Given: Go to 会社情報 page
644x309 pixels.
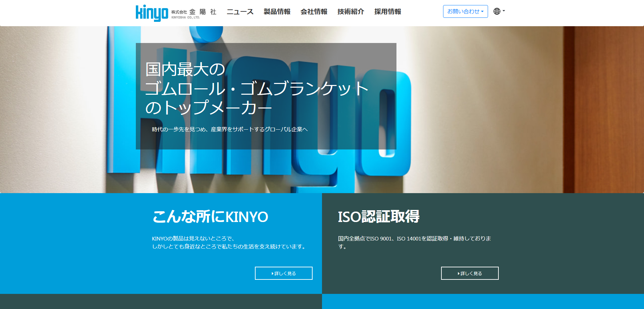Looking at the screenshot, I should click(x=314, y=12).
